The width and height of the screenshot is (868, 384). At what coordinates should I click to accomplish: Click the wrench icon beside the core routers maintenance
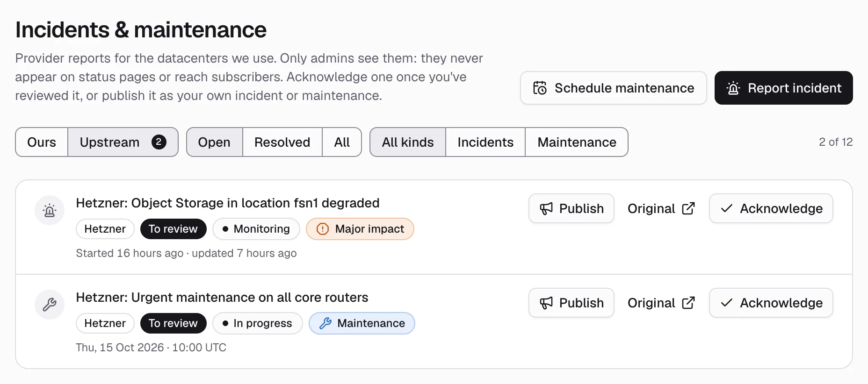click(50, 305)
